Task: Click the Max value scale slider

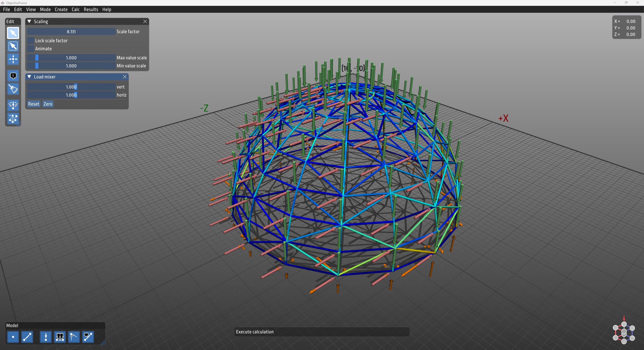Action: coord(71,58)
